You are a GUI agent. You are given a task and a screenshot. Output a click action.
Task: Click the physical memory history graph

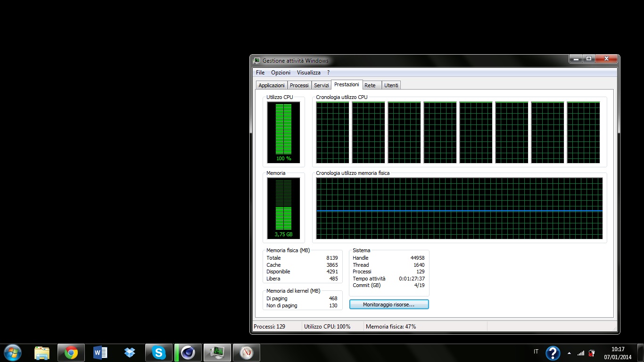(x=460, y=208)
